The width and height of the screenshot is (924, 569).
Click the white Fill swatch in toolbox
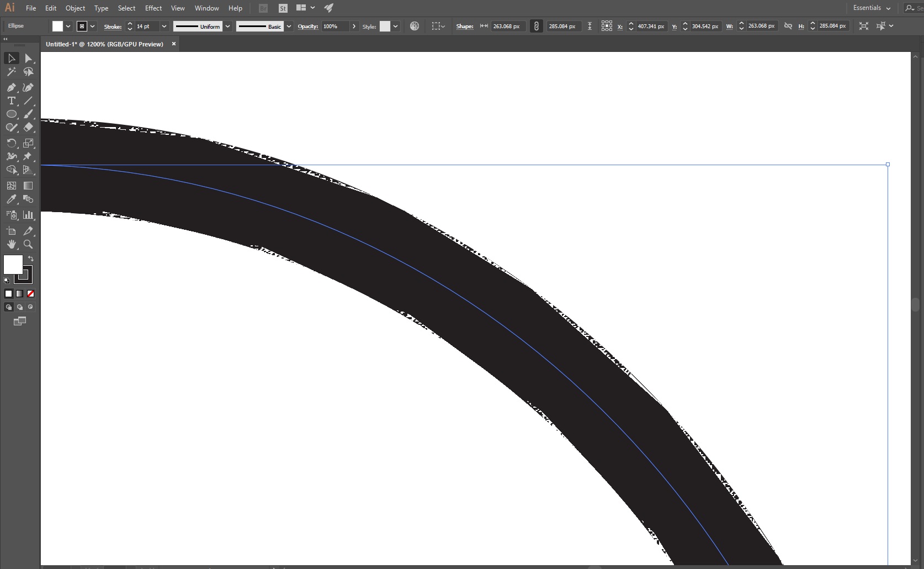(x=13, y=264)
